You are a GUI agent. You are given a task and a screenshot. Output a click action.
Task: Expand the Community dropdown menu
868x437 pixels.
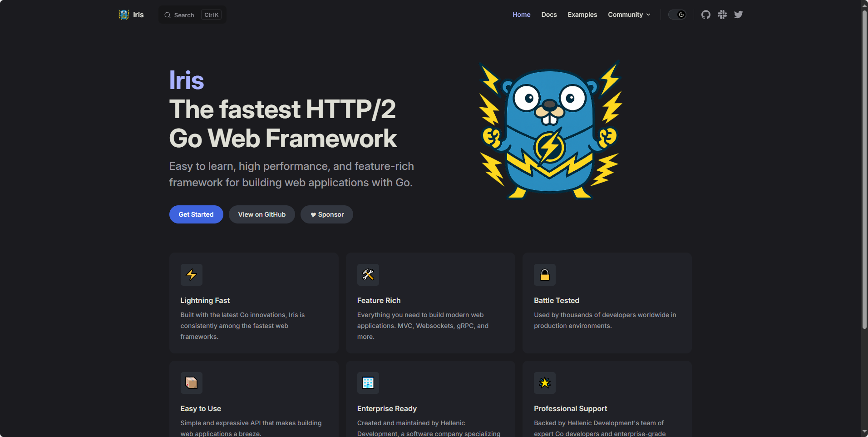(629, 15)
